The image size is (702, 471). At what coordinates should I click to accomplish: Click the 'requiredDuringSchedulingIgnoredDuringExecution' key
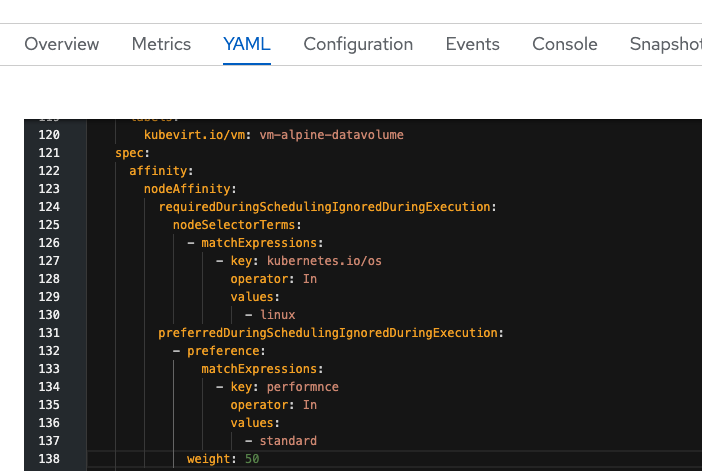325,206
